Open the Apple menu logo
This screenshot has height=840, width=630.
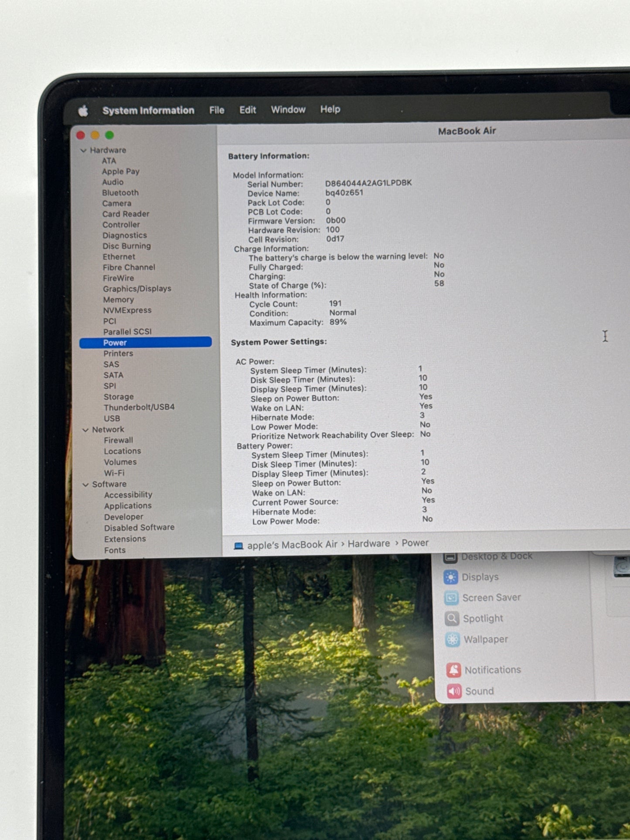point(83,111)
